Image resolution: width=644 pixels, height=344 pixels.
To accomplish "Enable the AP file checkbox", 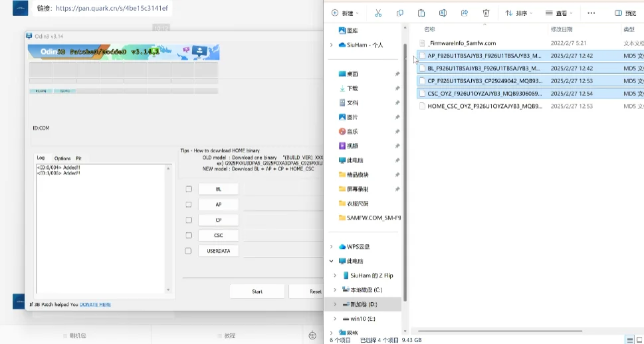I will pyautogui.click(x=189, y=204).
